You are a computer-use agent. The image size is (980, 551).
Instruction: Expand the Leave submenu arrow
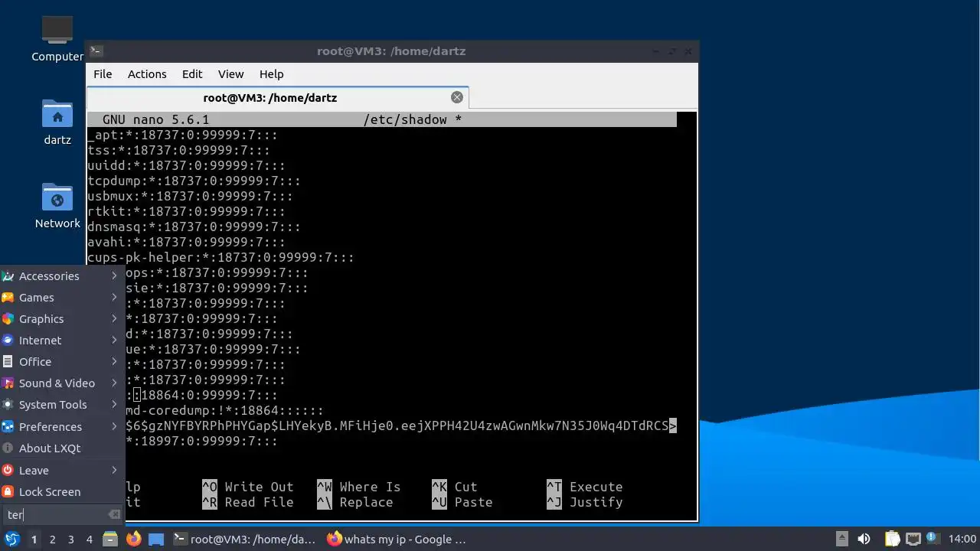tap(114, 471)
